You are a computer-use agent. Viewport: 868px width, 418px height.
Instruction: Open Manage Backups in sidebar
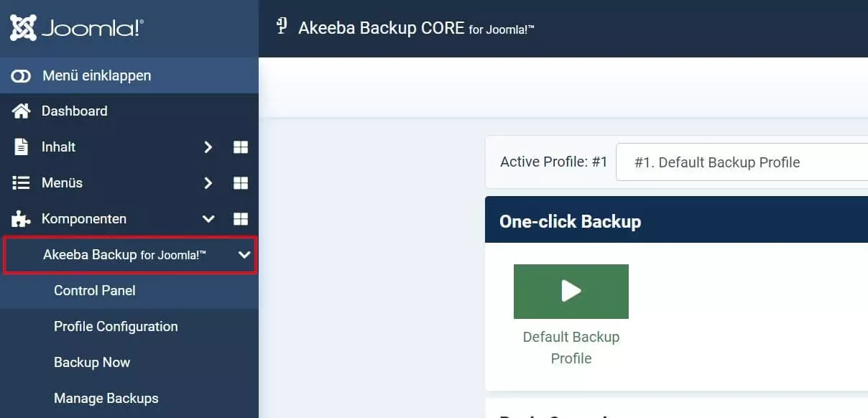click(106, 399)
